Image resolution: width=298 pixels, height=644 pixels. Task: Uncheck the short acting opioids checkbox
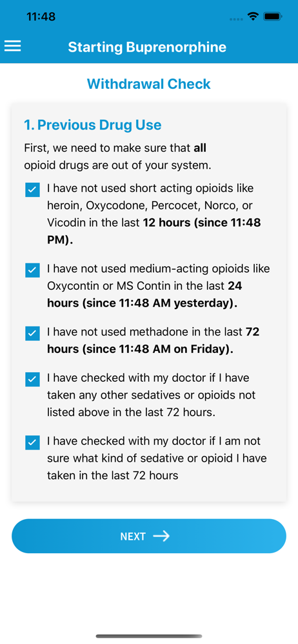pos(32,190)
